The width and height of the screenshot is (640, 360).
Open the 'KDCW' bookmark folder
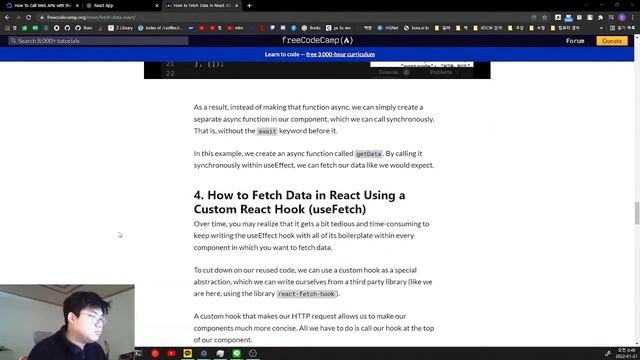488,28
